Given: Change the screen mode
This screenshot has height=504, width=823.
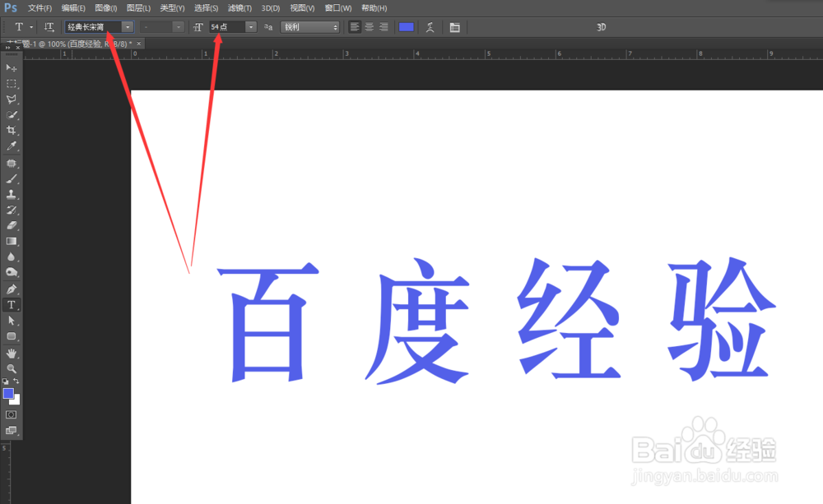Looking at the screenshot, I should click(11, 431).
